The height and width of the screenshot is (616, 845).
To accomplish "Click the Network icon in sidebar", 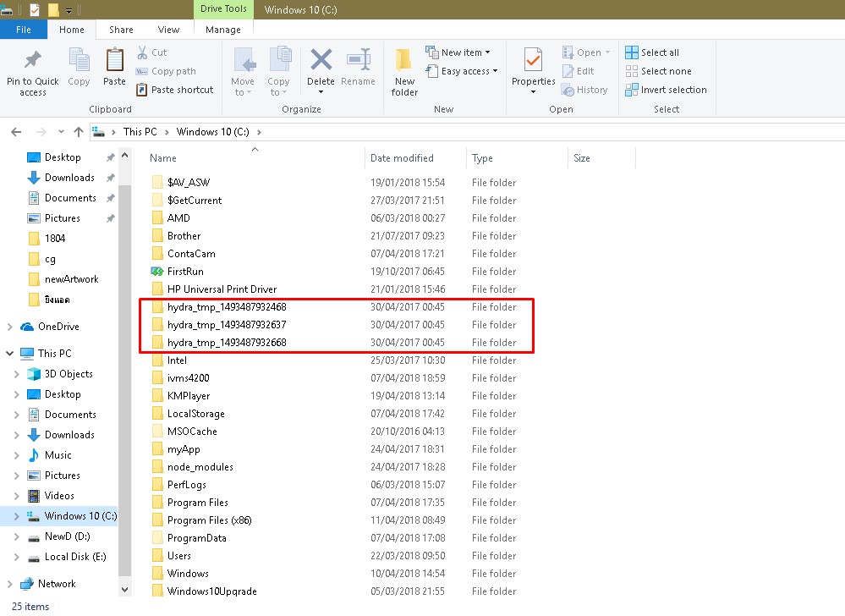I will [x=27, y=584].
